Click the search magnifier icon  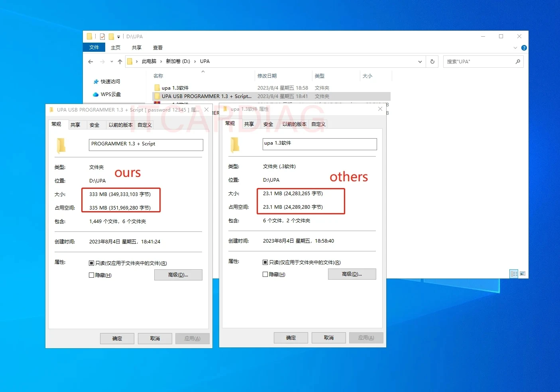tap(518, 62)
